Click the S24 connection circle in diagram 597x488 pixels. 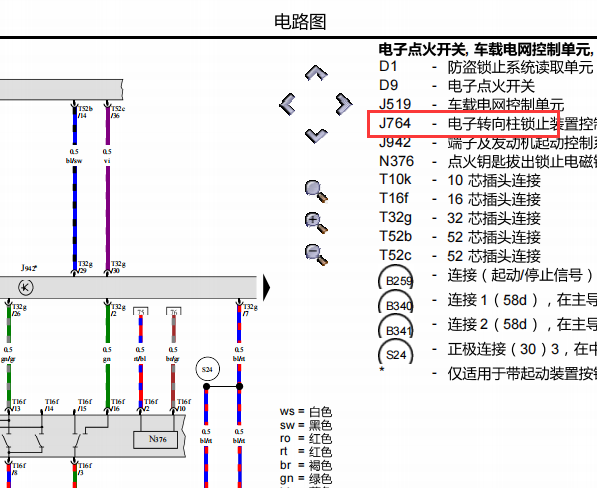tap(208, 369)
